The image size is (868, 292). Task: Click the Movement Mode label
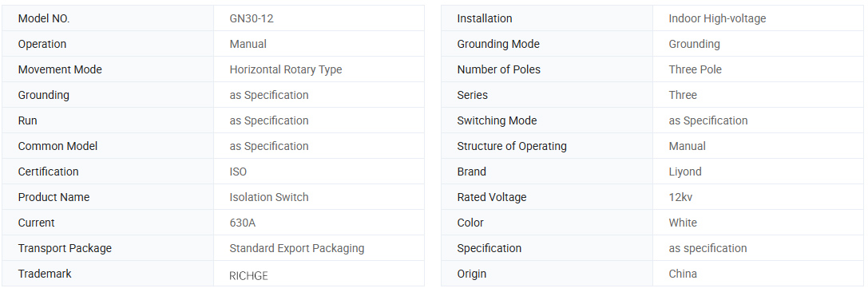(60, 69)
